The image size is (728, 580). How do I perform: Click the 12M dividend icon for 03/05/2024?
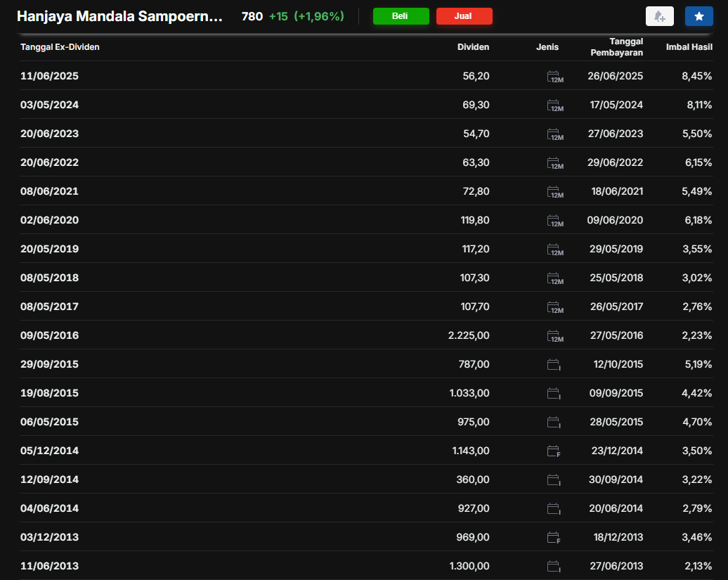(555, 105)
